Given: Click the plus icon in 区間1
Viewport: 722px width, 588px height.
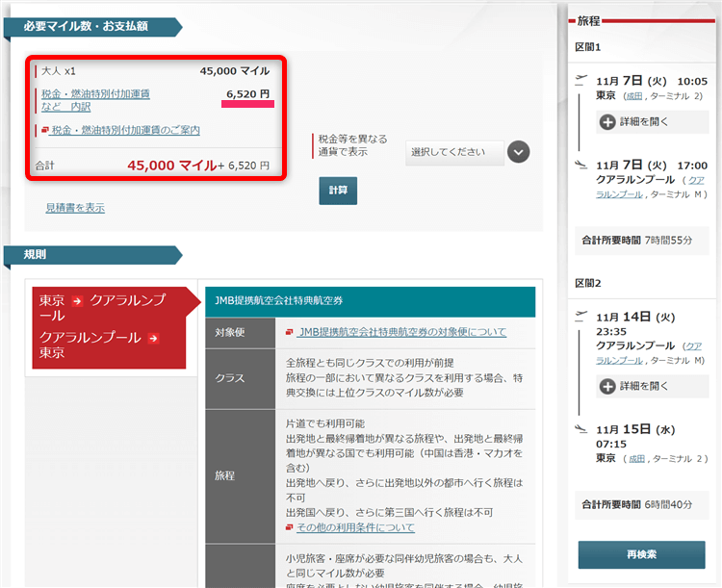Looking at the screenshot, I should [607, 122].
